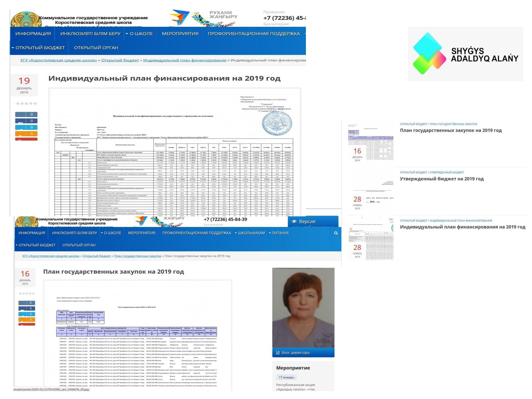
Task: Open ОТКРЫТЫЙ ОРГАН in the upper page menu
Action: 96,48
